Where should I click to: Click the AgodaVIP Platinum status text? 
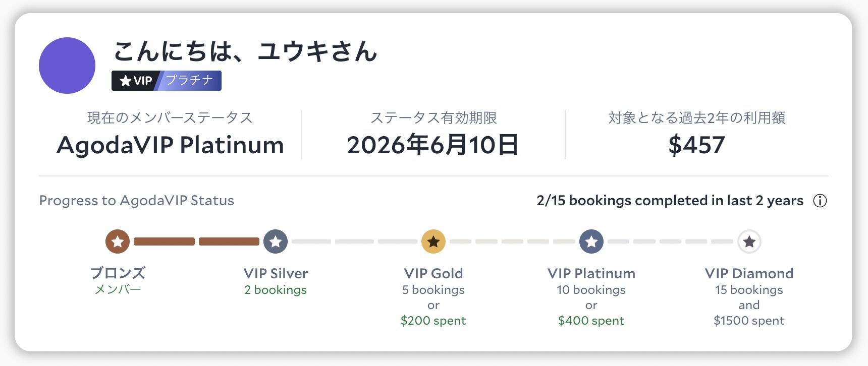(x=170, y=145)
